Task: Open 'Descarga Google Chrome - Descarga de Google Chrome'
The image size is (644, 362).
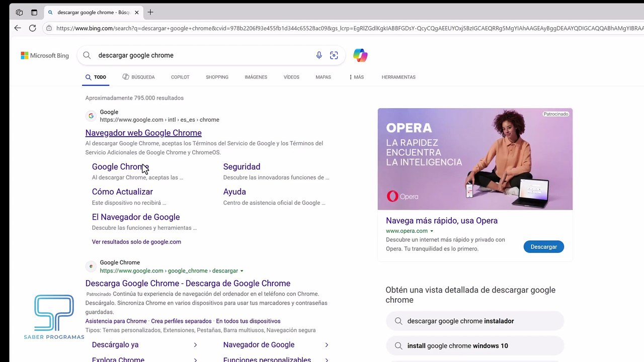Action: click(188, 283)
